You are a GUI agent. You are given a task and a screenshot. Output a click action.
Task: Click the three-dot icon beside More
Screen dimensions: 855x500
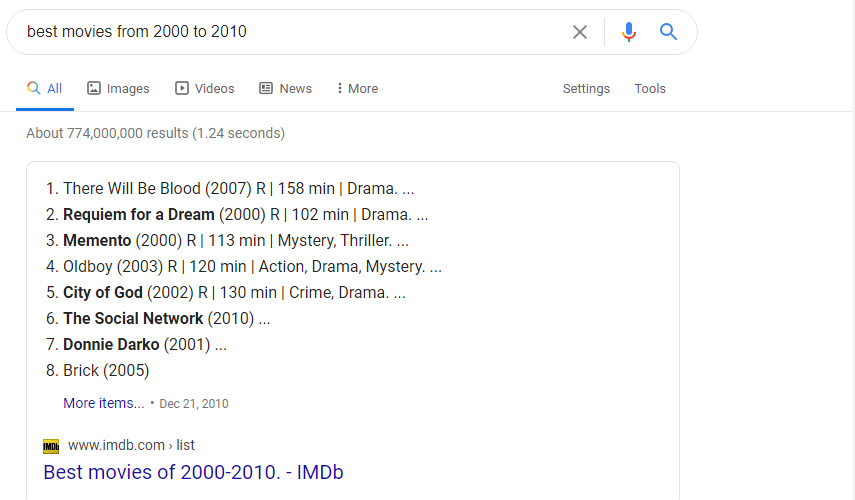[340, 88]
